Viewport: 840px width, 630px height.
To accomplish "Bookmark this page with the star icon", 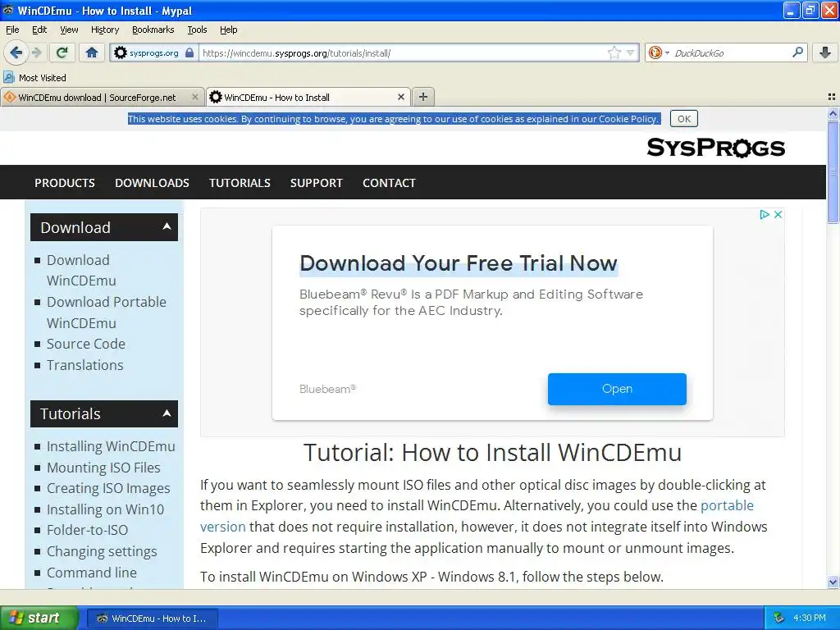I will coord(614,52).
